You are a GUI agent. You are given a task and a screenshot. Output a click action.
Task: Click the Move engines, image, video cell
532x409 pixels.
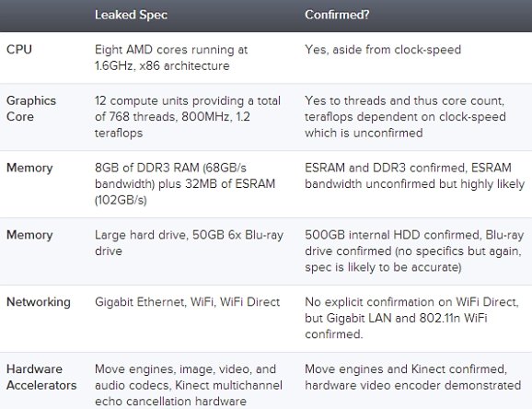coord(189,385)
